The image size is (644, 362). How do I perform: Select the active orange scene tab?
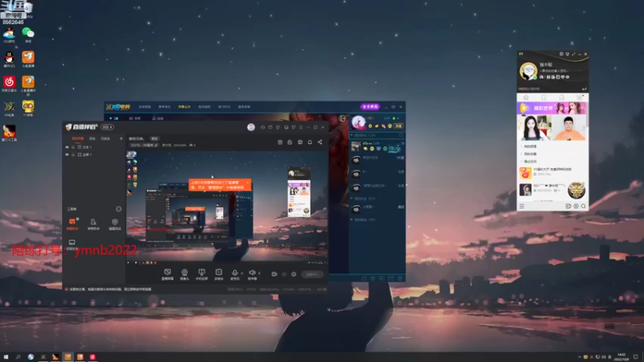point(77,138)
